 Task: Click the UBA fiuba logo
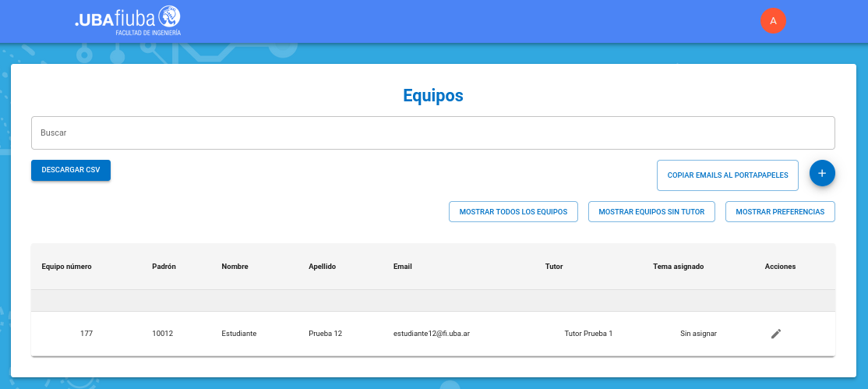[x=128, y=20]
